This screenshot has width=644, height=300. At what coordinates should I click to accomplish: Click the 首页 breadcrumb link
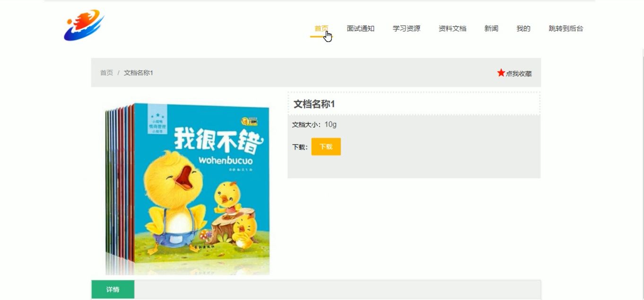pyautogui.click(x=106, y=73)
